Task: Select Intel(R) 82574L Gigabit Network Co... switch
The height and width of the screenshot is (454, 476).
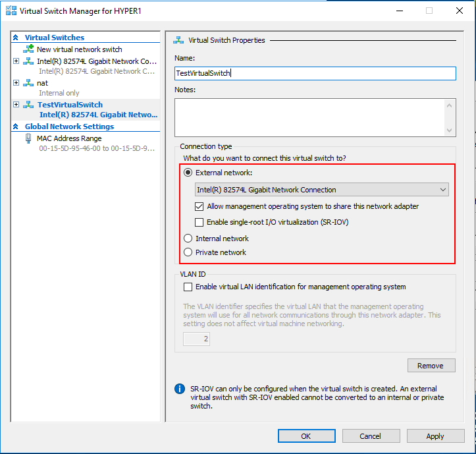Action: (x=97, y=61)
